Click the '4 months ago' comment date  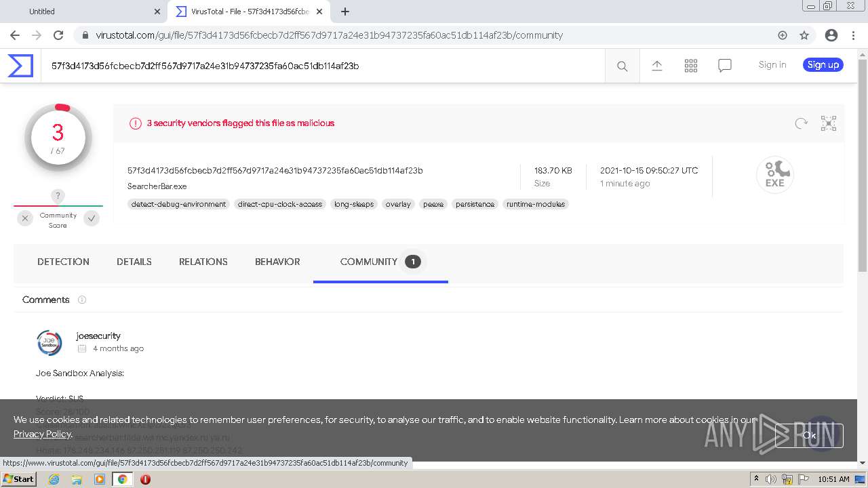118,348
